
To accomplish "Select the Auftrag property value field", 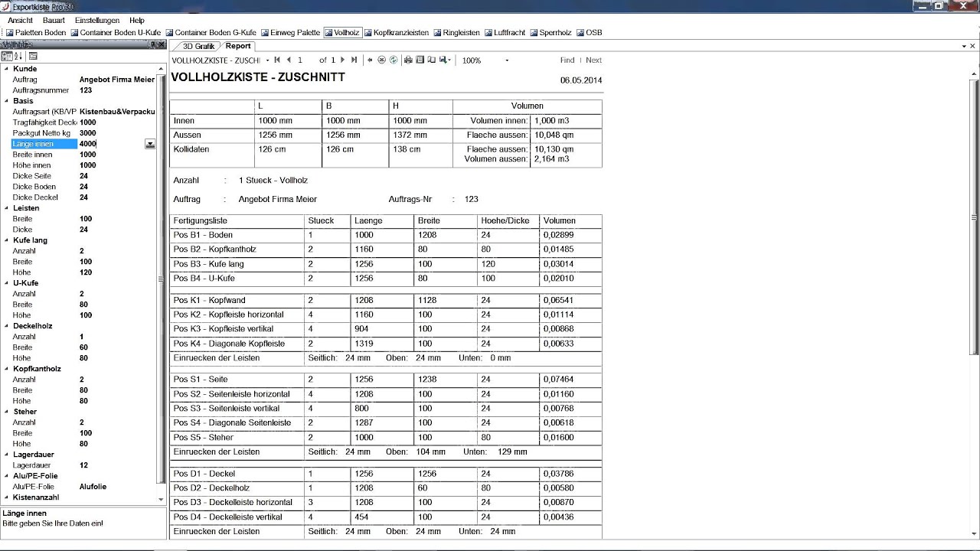I will click(117, 80).
